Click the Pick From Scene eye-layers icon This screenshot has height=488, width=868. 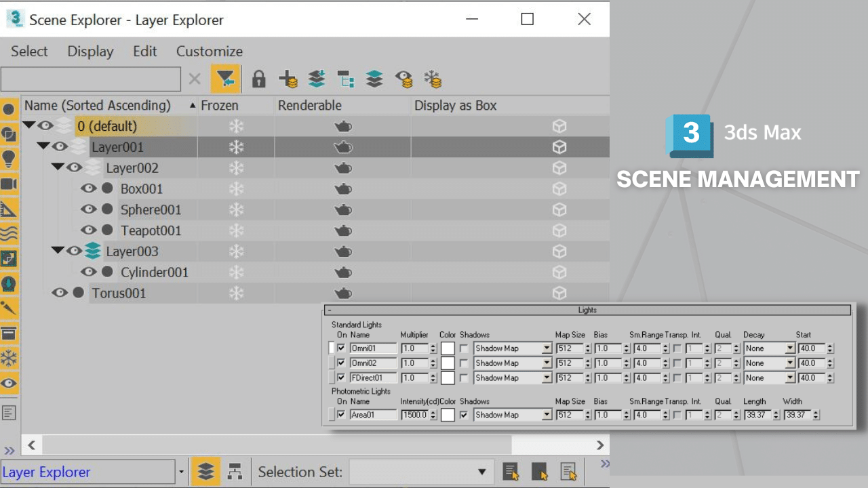click(403, 79)
